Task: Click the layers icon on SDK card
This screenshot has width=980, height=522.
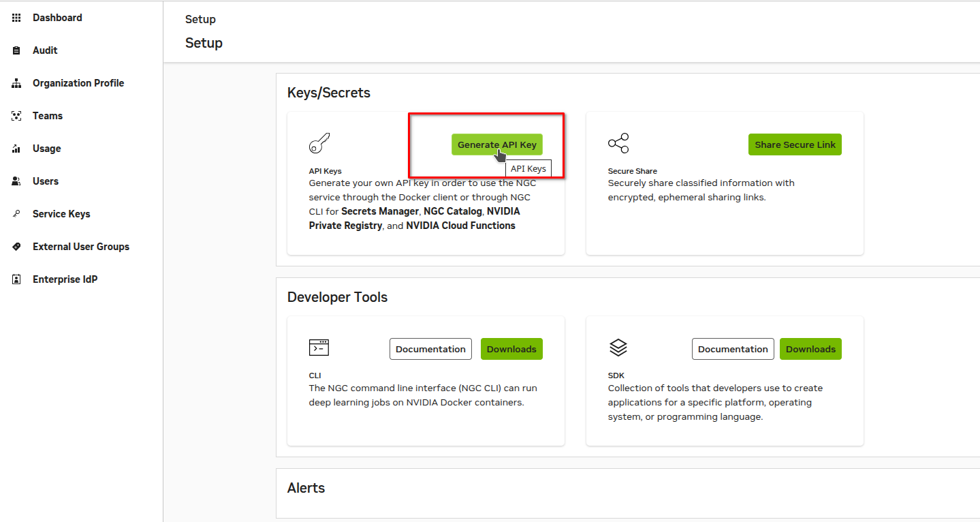Action: (618, 348)
